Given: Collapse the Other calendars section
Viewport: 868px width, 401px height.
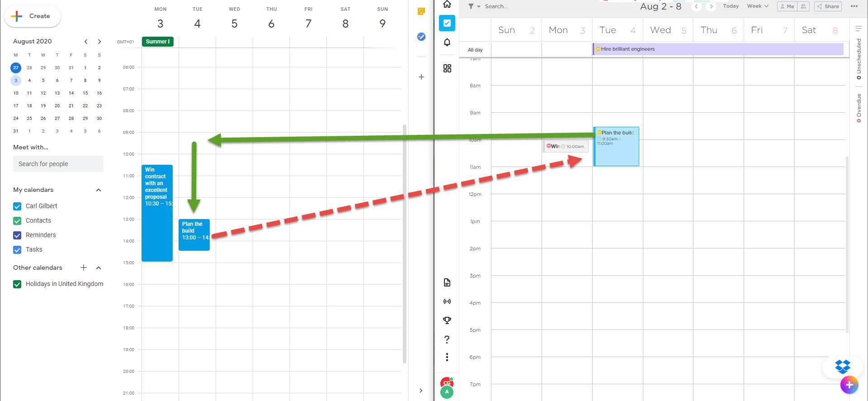Looking at the screenshot, I should pos(99,268).
